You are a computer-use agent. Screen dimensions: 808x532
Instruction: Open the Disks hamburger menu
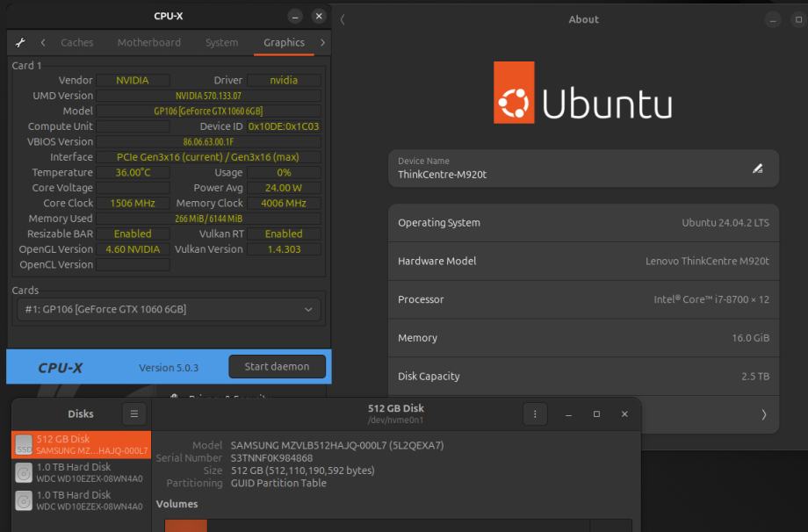pos(133,413)
